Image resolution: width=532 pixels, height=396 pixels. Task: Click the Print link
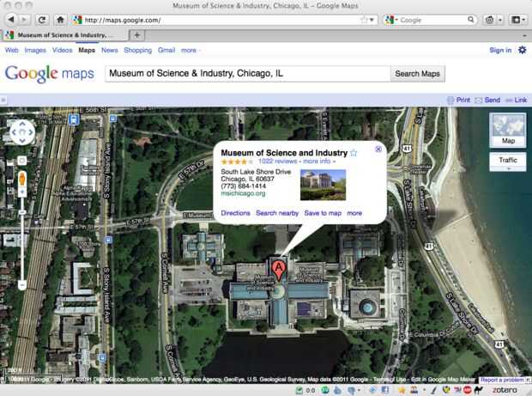pos(458,100)
